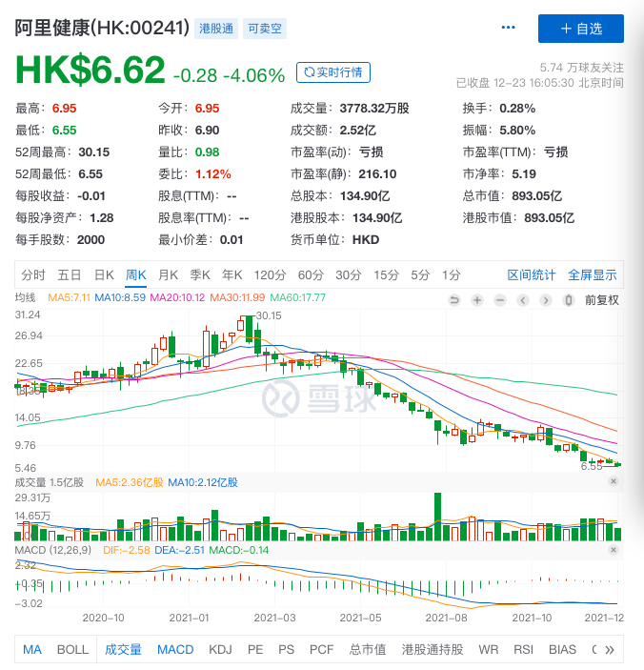The height and width of the screenshot is (670, 644).
Task: Click the MA5:7.11 moving average label
Action: tap(69, 297)
